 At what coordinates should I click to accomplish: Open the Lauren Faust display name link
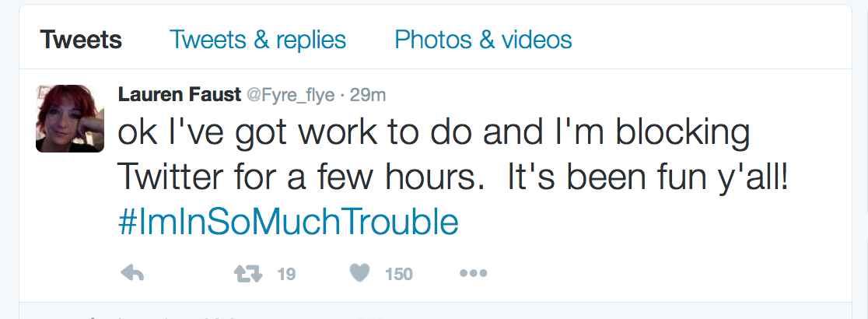click(x=179, y=95)
